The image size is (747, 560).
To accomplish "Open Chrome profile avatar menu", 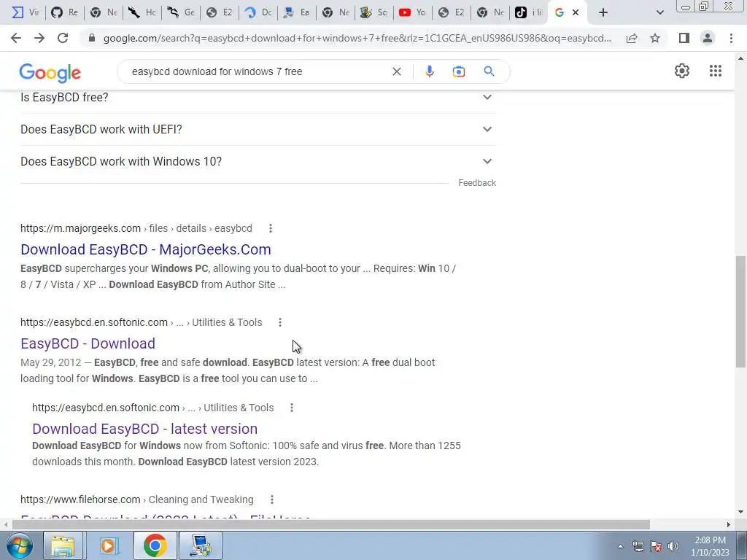I will [x=708, y=38].
